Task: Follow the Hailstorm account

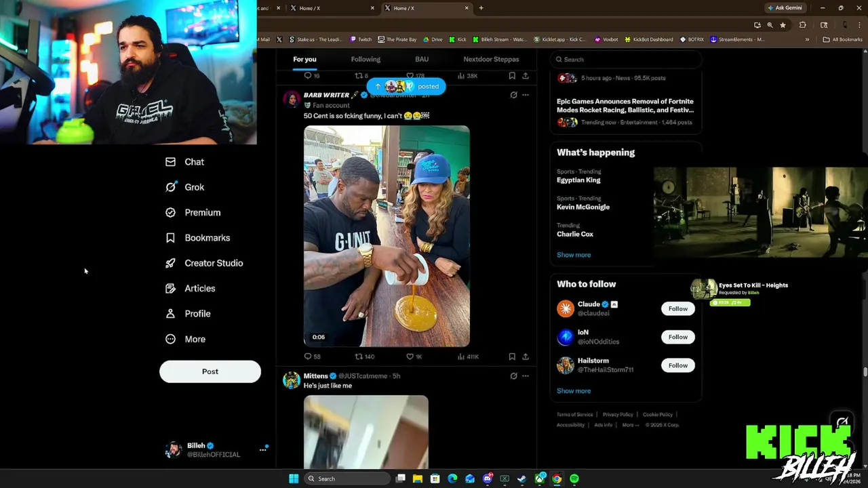Action: (x=677, y=365)
